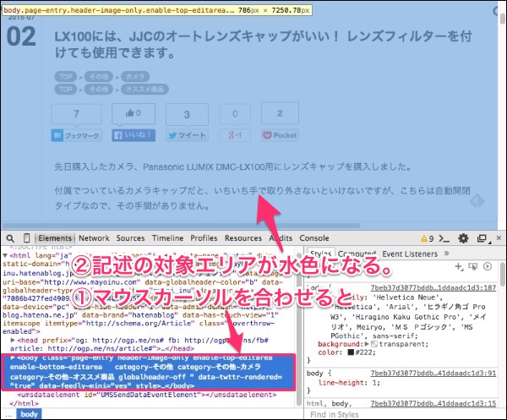This screenshot has width=507, height=420.
Task: Click the second-row TOP breadcrumb tag
Action: coord(66,90)
